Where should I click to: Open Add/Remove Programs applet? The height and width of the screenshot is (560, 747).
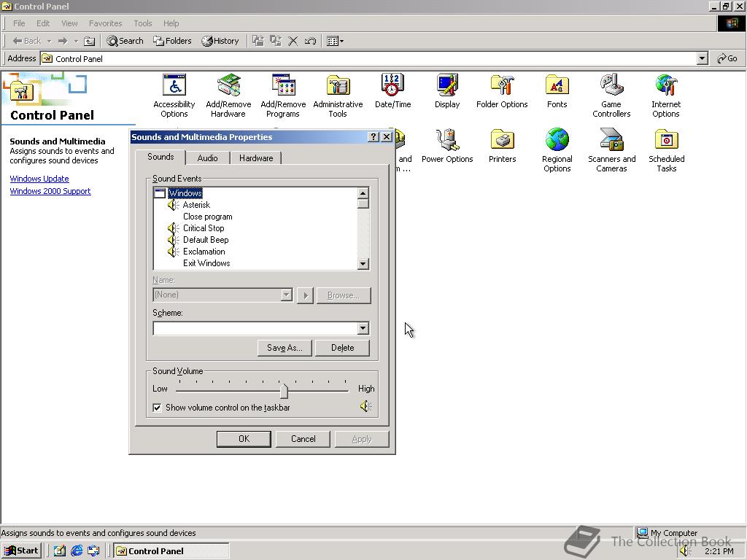click(x=283, y=96)
